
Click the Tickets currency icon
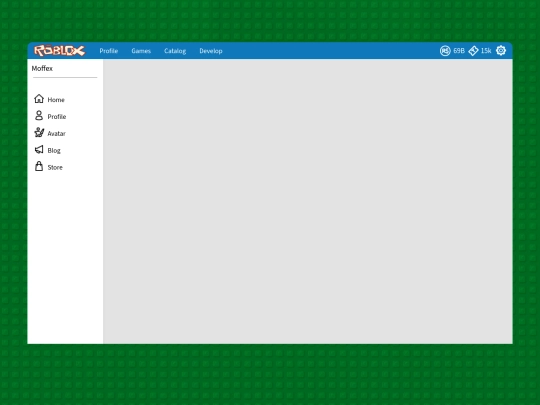474,51
